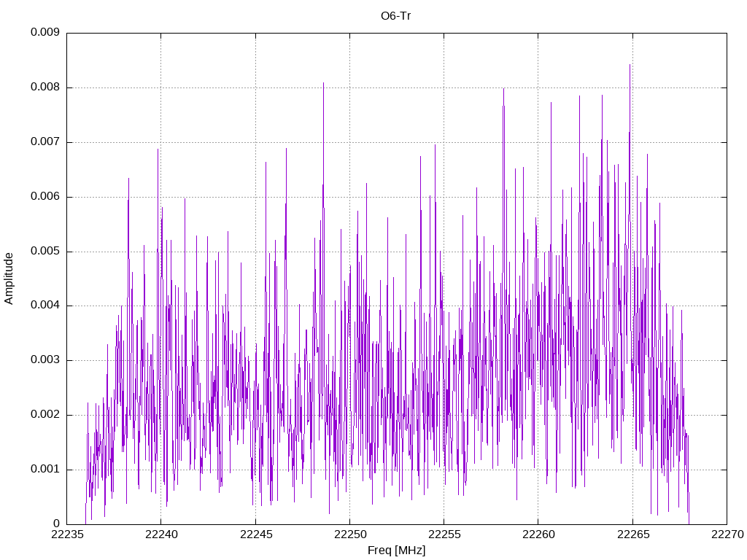Click the 22270 x-axis tick label
747x560 pixels.
pyautogui.click(x=727, y=534)
